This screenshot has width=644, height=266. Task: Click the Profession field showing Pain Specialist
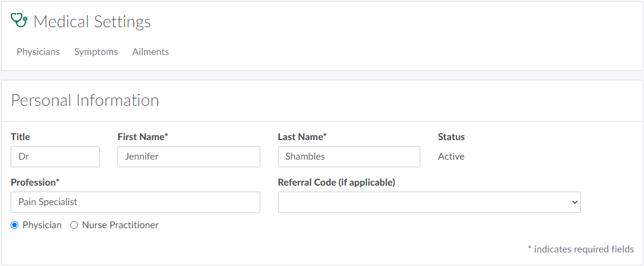135,202
